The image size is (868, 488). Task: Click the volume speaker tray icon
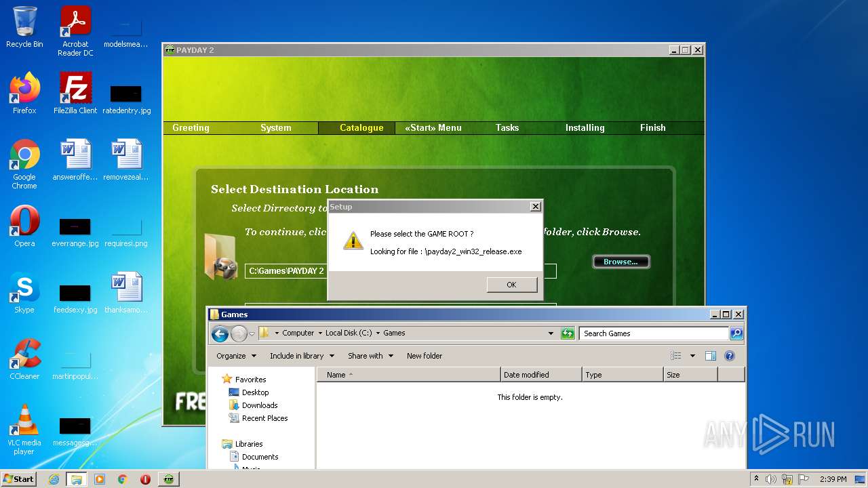tap(770, 479)
